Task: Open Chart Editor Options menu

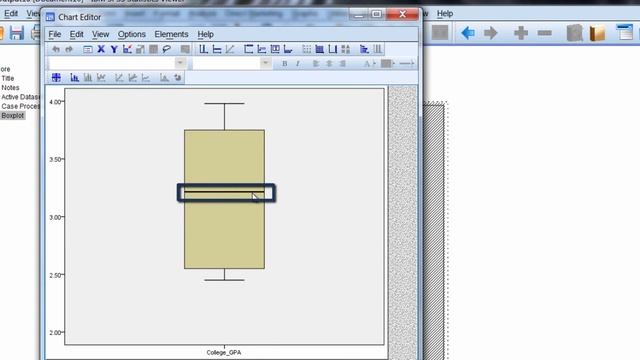Action: pyautogui.click(x=131, y=34)
